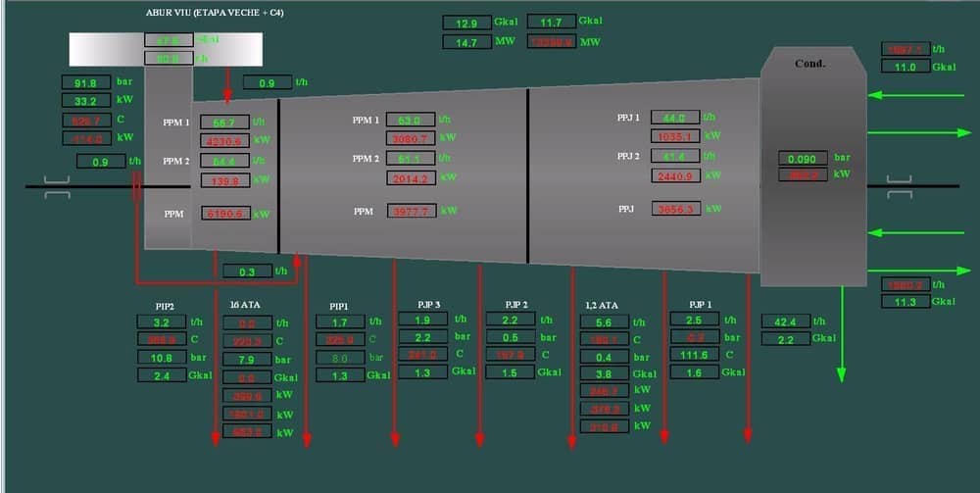The height and width of the screenshot is (493, 980).
Task: Click the 2.2 t/h PJP 2 flow
Action: click(x=511, y=319)
